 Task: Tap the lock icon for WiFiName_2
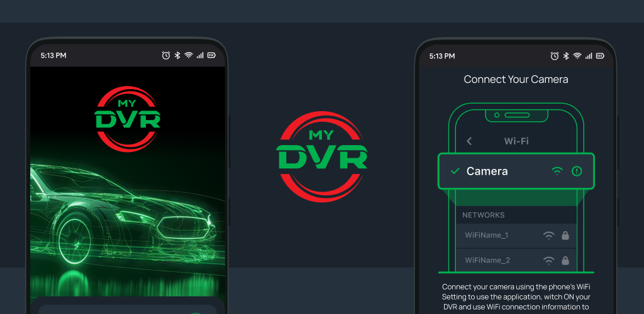[x=565, y=260]
